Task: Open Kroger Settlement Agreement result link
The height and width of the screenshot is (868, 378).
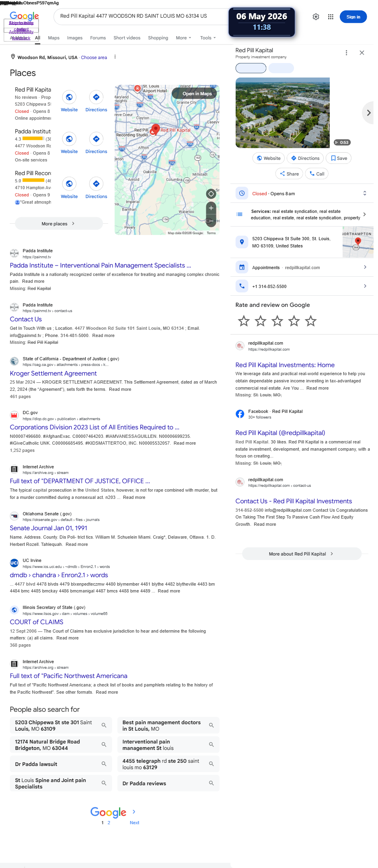Action: click(x=53, y=374)
